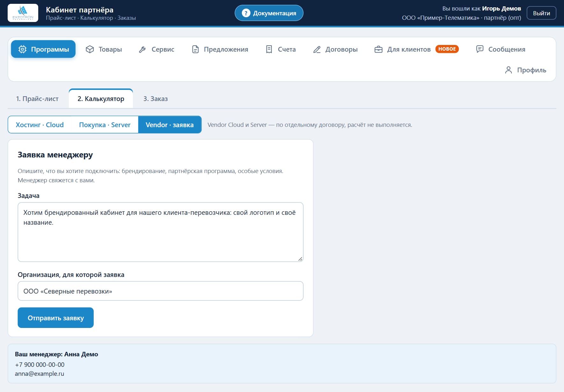This screenshot has width=564, height=392.
Task: Select the Покупка · Server mode
Action: (x=105, y=125)
